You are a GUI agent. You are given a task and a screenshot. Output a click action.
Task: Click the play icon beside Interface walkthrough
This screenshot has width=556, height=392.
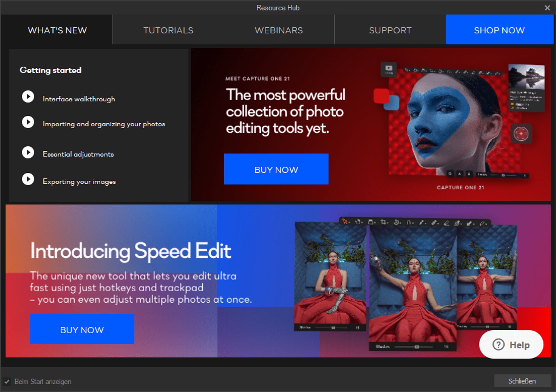tap(28, 97)
